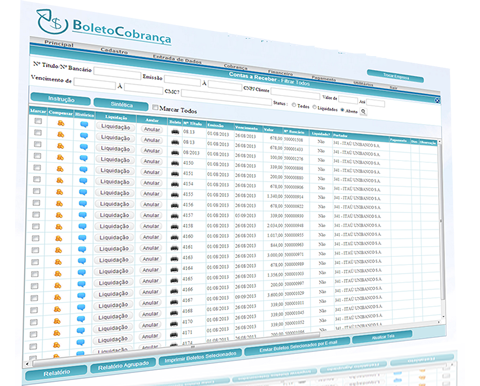The image size is (480, 386).
Task: Click Compensar coins for título 4160 row
Action: pos(59,238)
